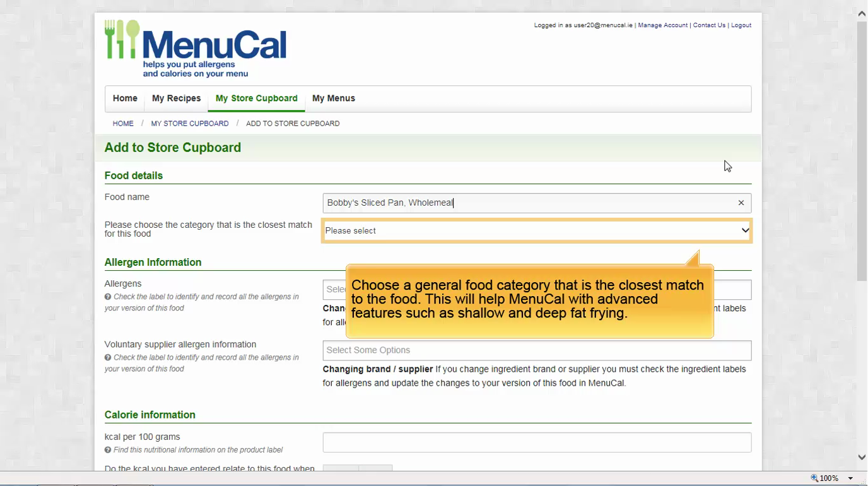Viewport: 868px width, 486px height.
Task: Click the scrollbar down arrow
Action: click(x=862, y=457)
